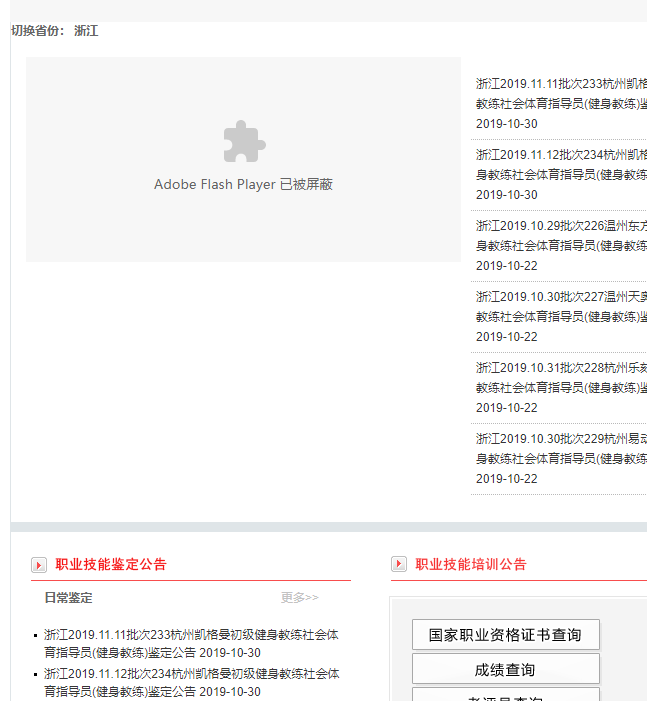647x701 pixels.
Task: Click the 职业技能鉴定公告 section heading
Action: pyautogui.click(x=111, y=564)
